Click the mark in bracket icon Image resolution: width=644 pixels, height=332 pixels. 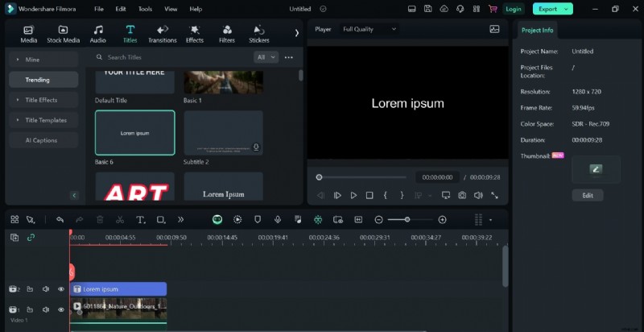(x=386, y=196)
